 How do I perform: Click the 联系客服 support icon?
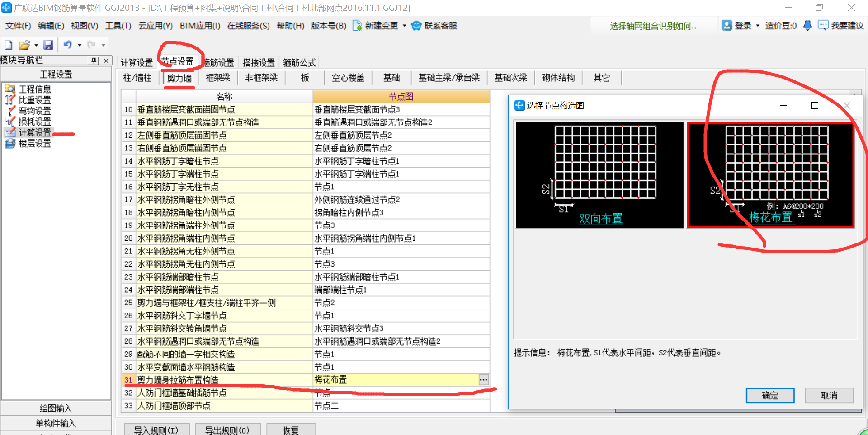pyautogui.click(x=416, y=26)
